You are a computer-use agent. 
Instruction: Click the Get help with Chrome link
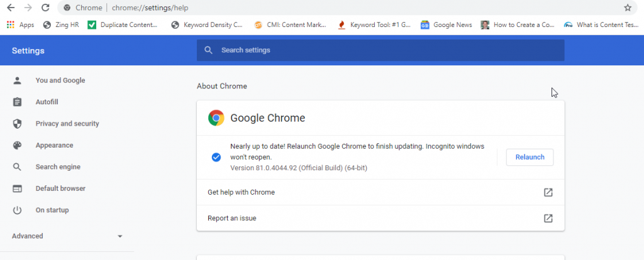point(241,192)
